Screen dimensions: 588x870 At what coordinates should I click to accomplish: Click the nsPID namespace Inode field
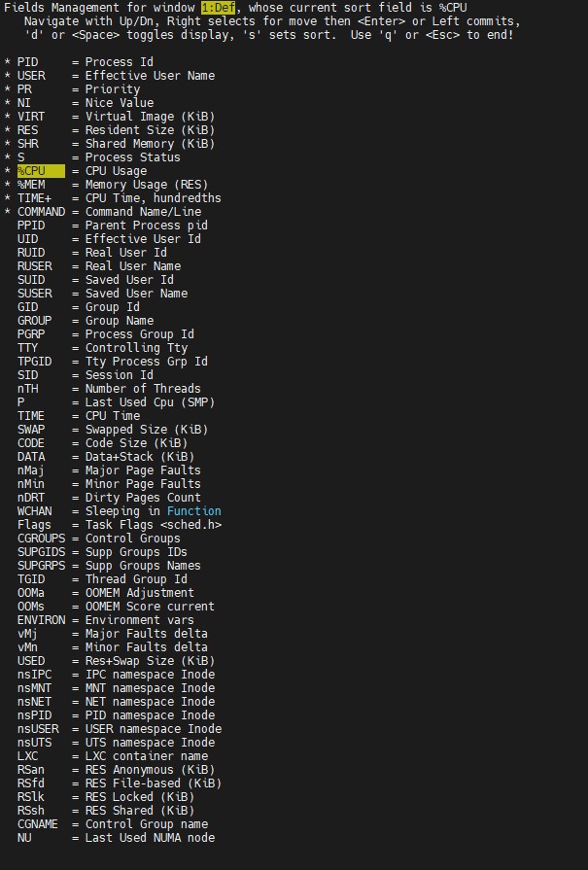35,715
